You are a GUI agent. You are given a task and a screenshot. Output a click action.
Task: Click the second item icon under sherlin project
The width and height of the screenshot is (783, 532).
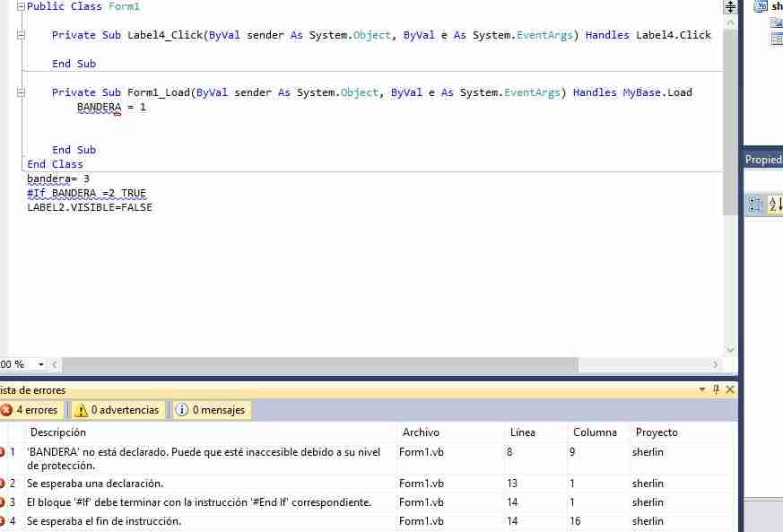(777, 38)
